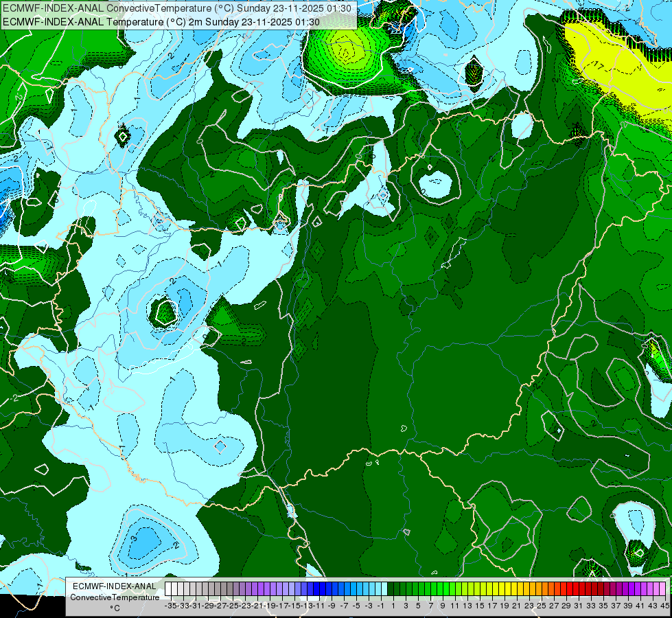Click the -9 legend scale value
Viewport: 672px width, 618px height.
click(332, 606)
